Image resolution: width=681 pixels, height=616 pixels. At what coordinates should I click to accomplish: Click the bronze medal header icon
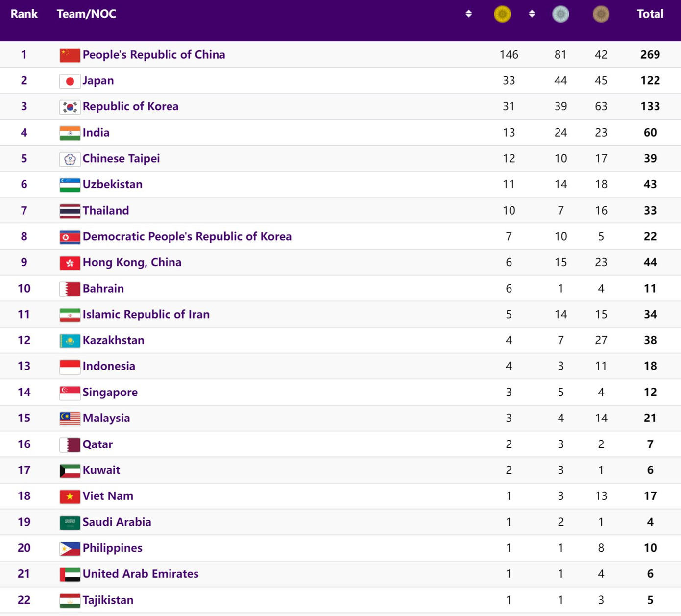point(601,14)
